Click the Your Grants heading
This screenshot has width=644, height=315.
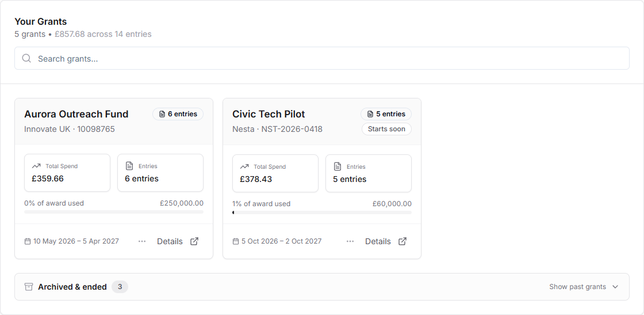click(41, 21)
